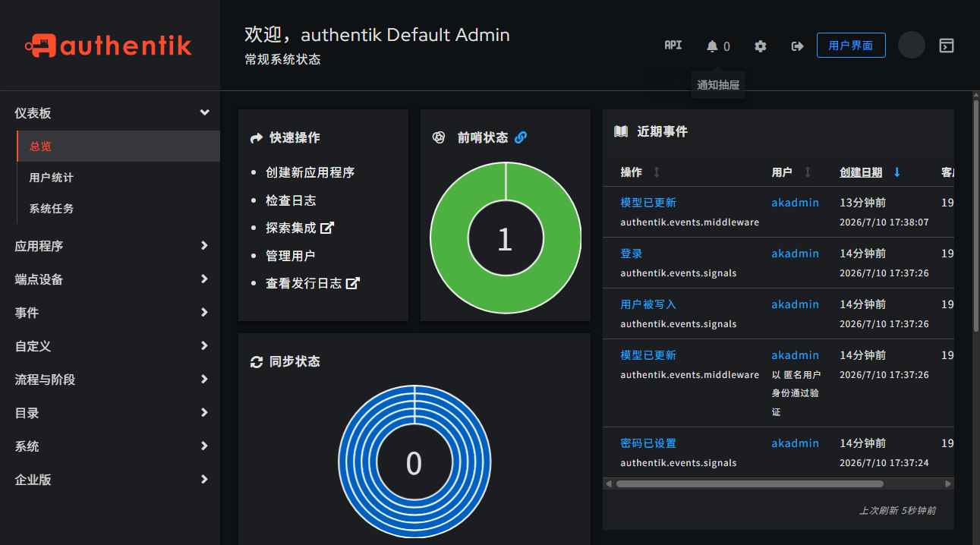
Task: Select 总览 in sidebar
Action: (x=118, y=146)
